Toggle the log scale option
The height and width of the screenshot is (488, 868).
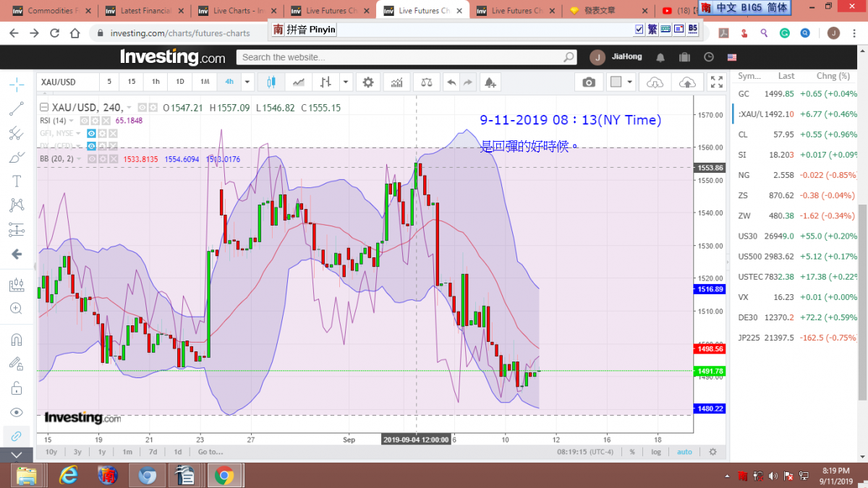point(655,452)
